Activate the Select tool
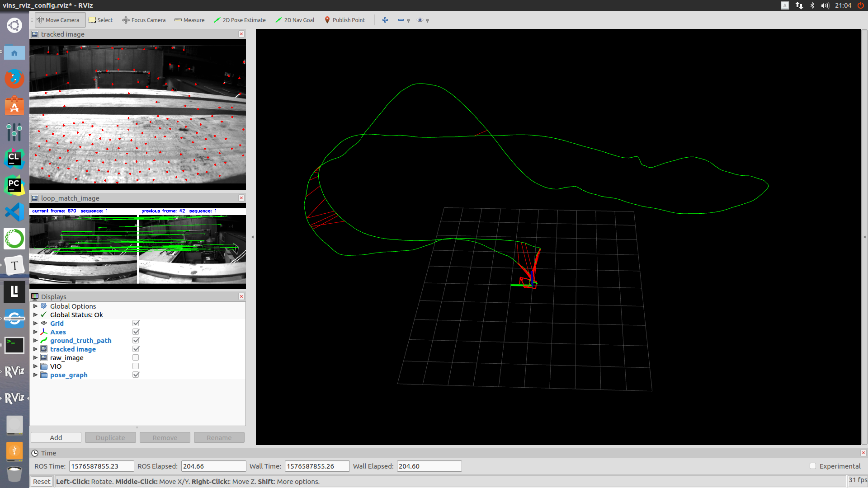The image size is (868, 488). 101,20
